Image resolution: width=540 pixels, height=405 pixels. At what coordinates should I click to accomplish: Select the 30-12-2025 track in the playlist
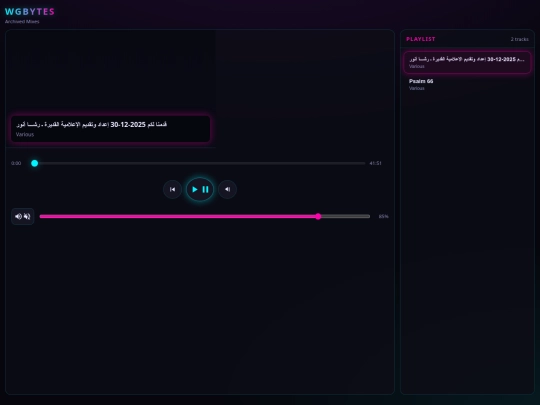coord(467,62)
